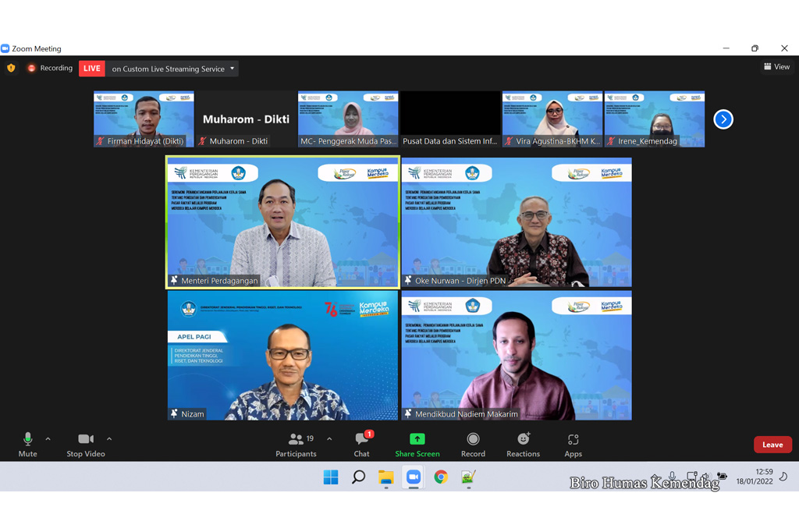799x532 pixels.
Task: Stop the video camera
Action: click(85, 445)
